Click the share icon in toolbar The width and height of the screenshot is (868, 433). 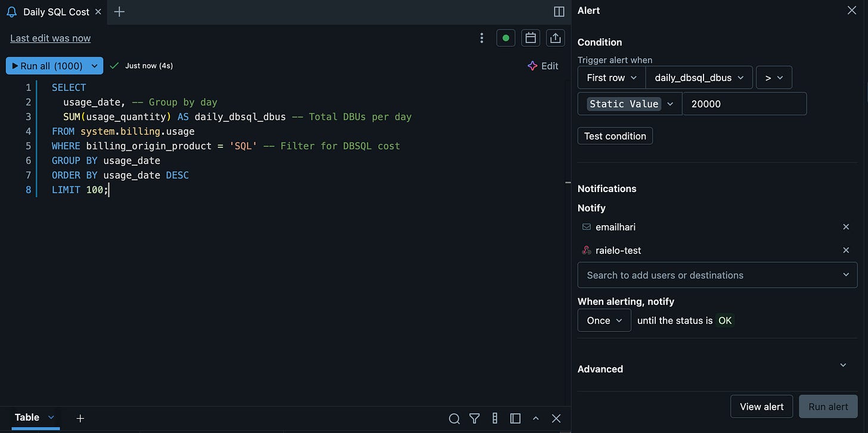pyautogui.click(x=555, y=38)
